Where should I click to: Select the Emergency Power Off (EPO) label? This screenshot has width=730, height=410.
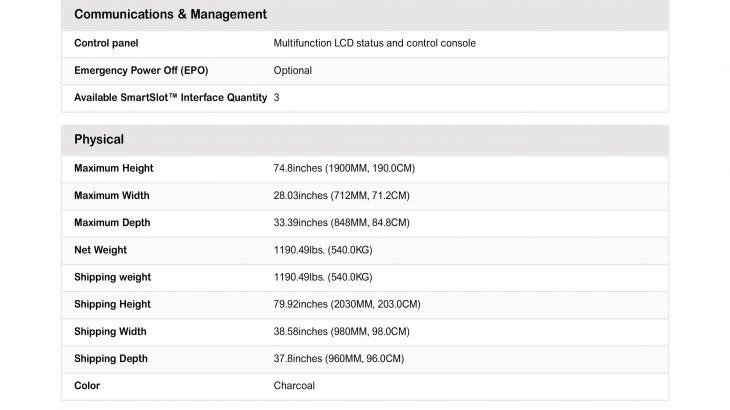141,70
